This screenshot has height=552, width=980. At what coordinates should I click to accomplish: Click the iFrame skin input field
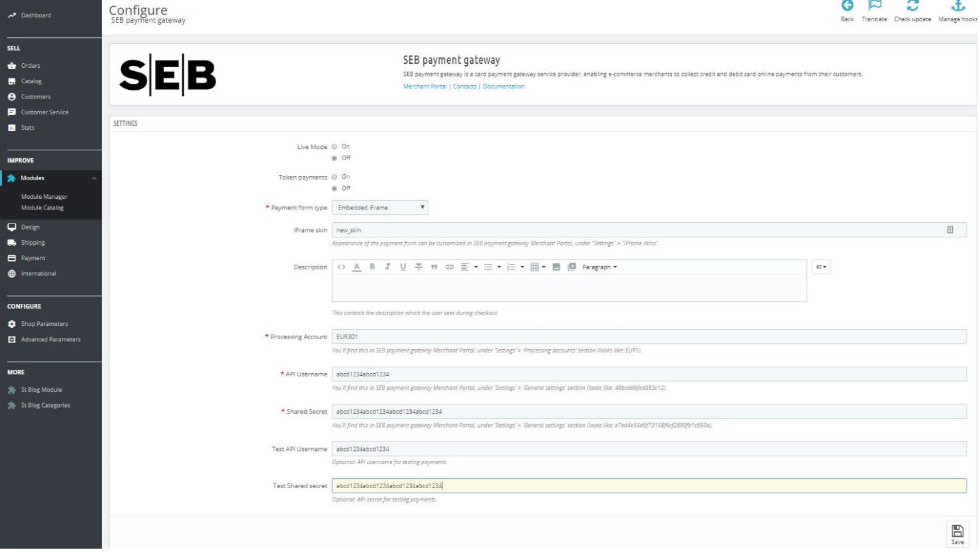pyautogui.click(x=649, y=230)
